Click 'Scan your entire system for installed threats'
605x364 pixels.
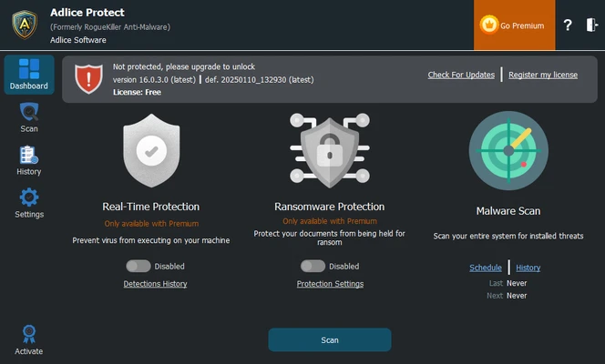coord(508,236)
